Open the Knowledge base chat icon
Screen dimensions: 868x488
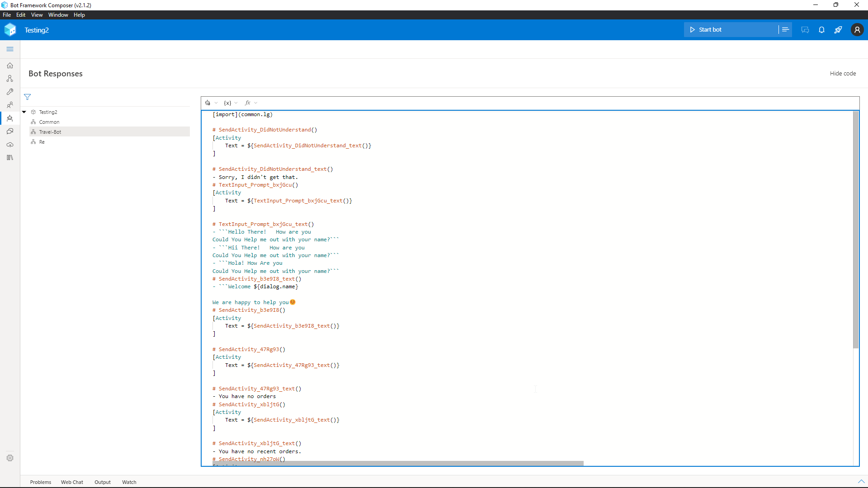pyautogui.click(x=10, y=131)
